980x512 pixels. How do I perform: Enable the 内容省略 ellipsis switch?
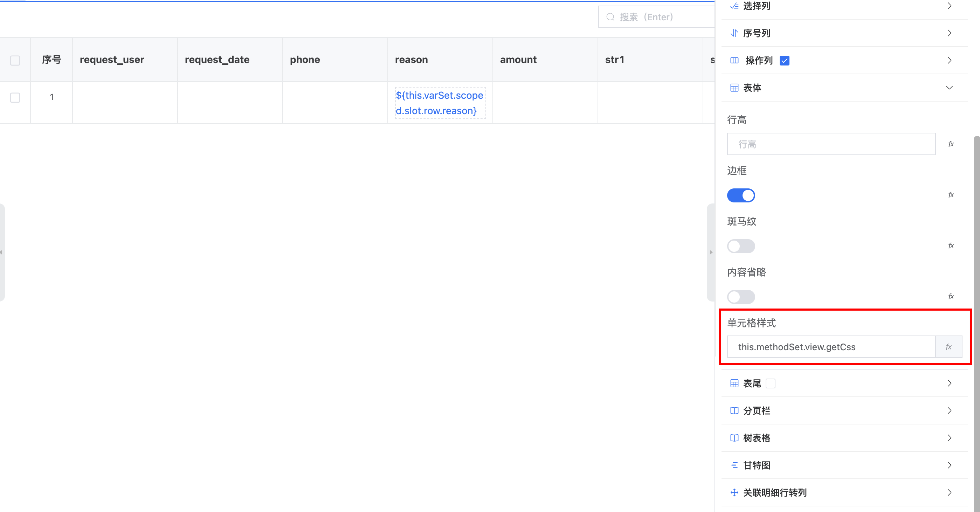point(741,297)
